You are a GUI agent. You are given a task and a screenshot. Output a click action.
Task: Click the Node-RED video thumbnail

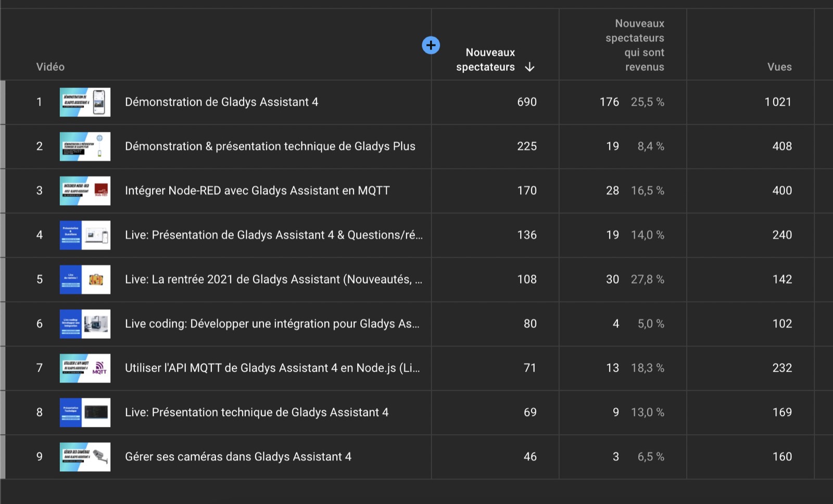[x=85, y=191]
